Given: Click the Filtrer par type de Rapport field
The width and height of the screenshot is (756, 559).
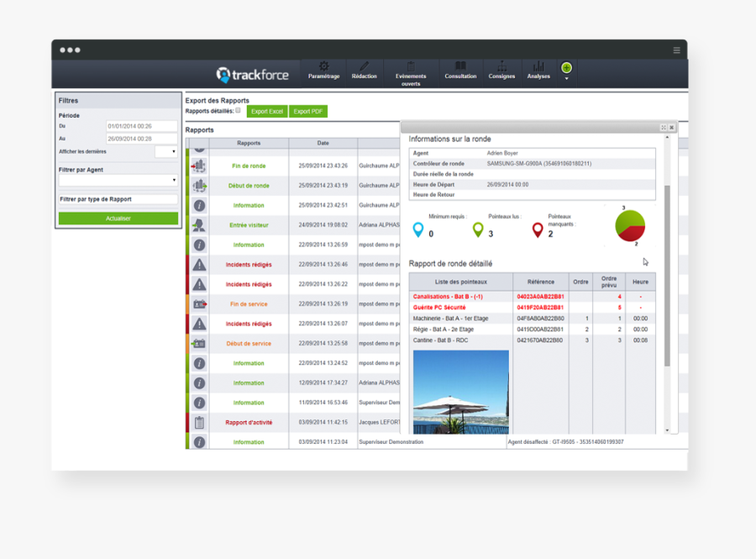Looking at the screenshot, I should coord(118,200).
